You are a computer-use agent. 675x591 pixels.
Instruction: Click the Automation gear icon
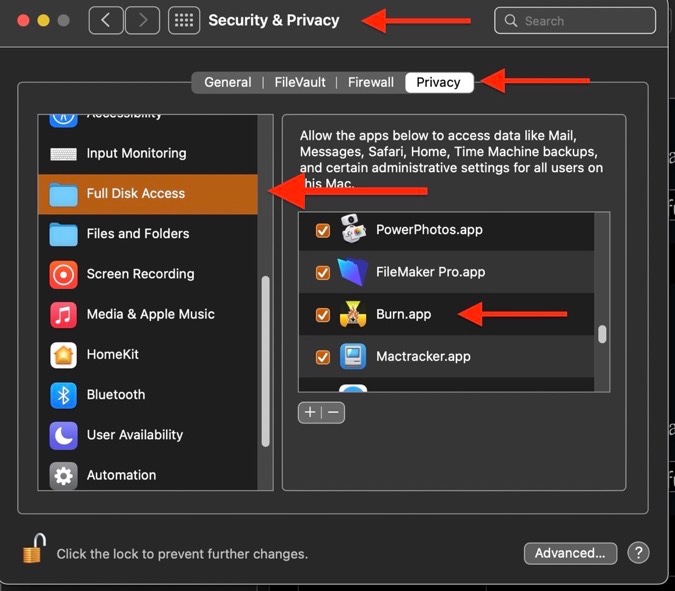[63, 476]
